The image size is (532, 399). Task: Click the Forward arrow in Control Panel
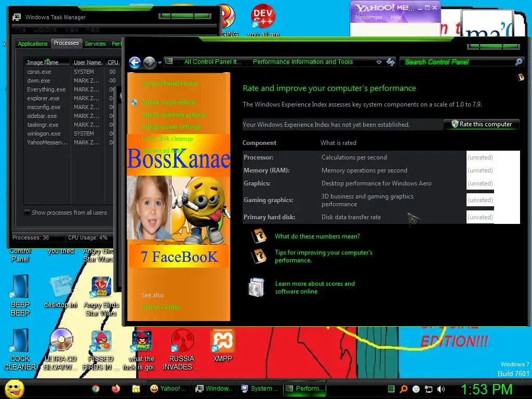149,62
